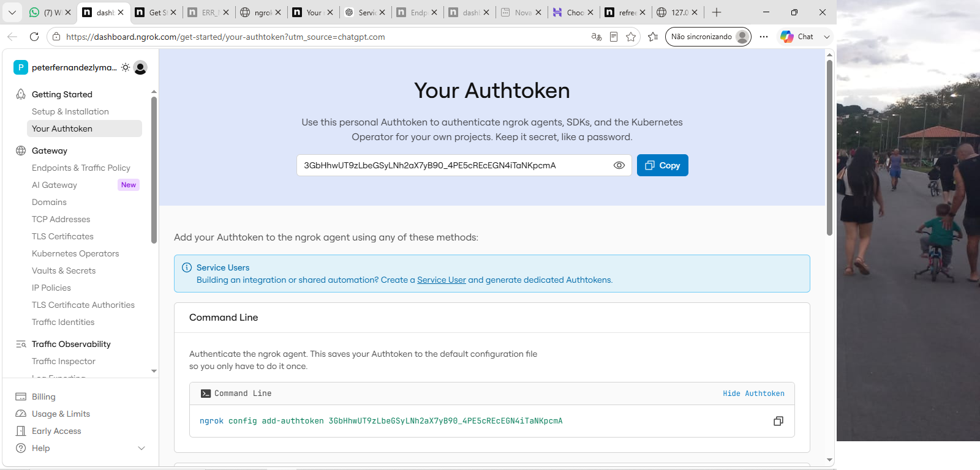Expand the Help menu chevron
The height and width of the screenshot is (470, 980).
(x=141, y=448)
